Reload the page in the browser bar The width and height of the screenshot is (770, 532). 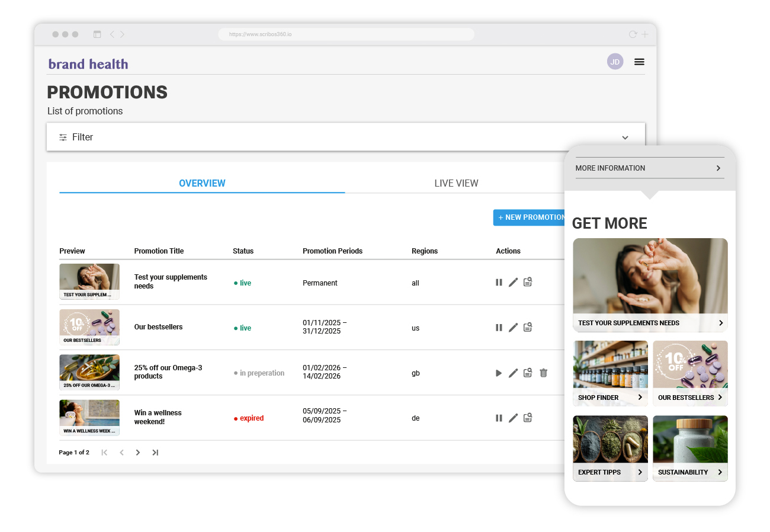(633, 34)
